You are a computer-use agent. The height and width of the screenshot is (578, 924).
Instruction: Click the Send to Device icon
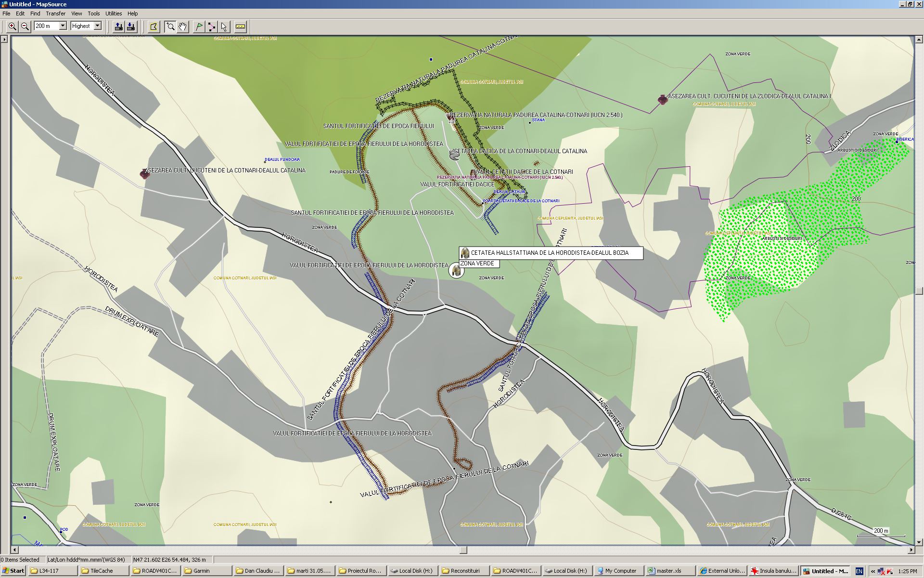click(118, 26)
